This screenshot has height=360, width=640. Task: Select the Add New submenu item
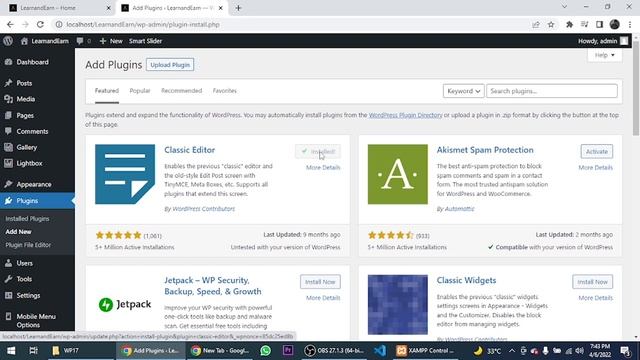[18, 232]
